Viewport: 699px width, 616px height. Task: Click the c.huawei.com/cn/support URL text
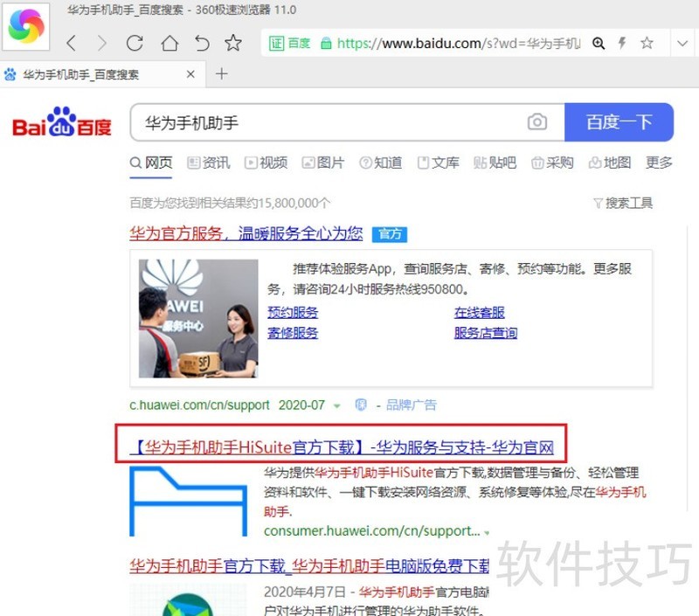point(200,405)
